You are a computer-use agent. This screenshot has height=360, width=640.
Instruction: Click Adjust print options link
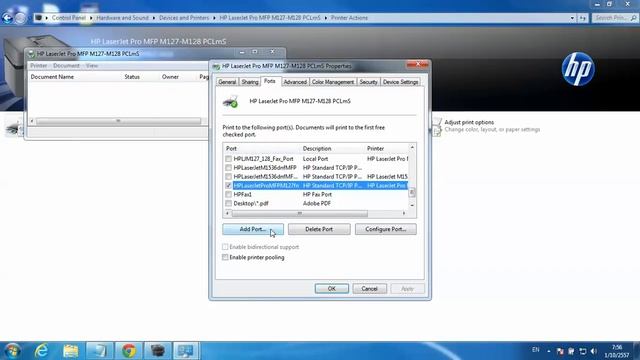pyautogui.click(x=469, y=122)
